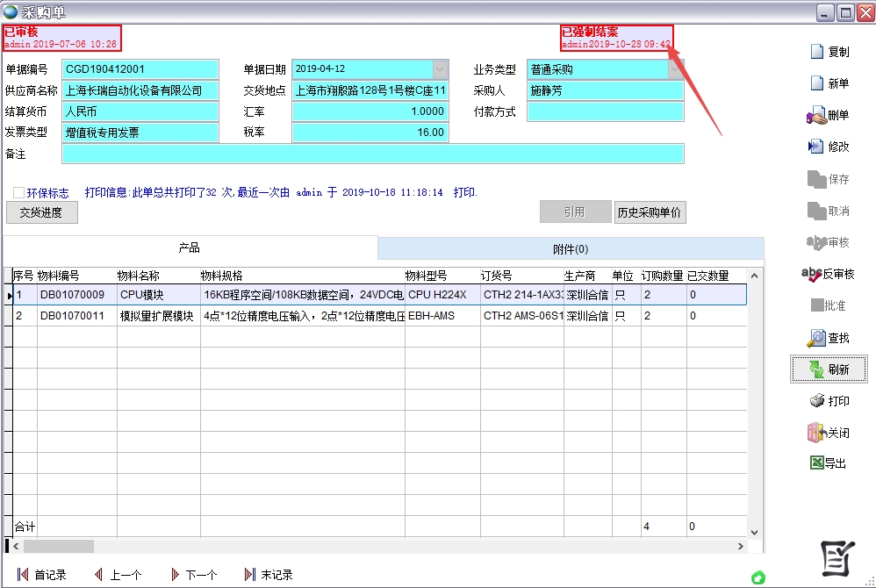
Task: Open the 业务类型 dropdown arrow
Action: (675, 69)
